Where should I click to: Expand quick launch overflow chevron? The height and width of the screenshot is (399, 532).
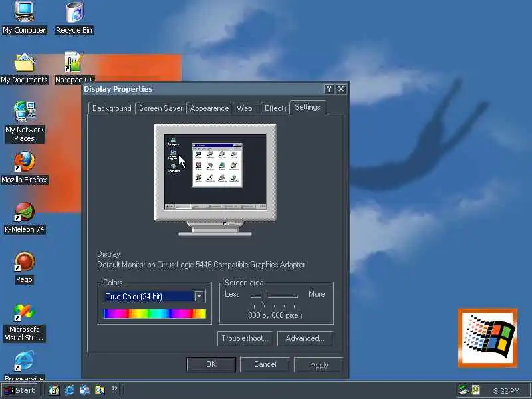pos(114,388)
